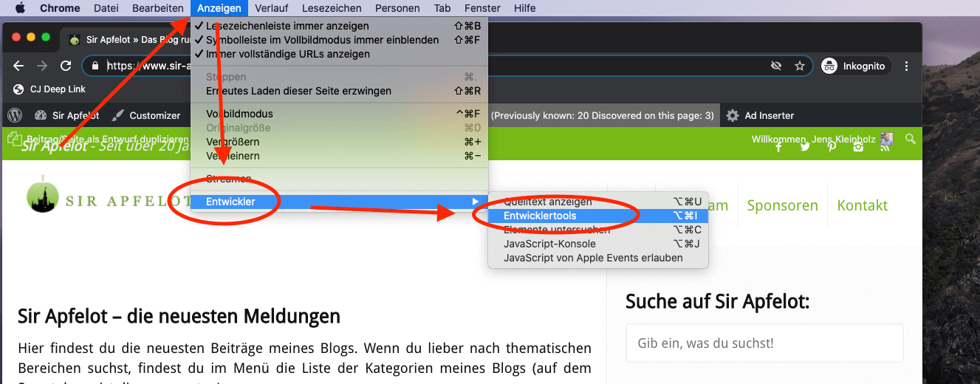Open the Lesezeichen menu
The height and width of the screenshot is (384, 980).
click(x=332, y=8)
